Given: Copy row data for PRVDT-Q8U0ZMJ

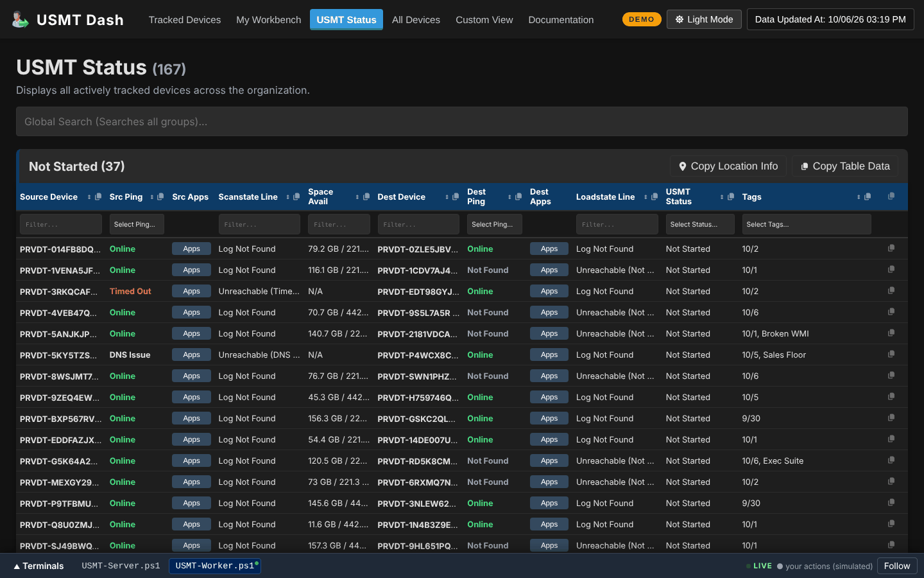Looking at the screenshot, I should (891, 524).
